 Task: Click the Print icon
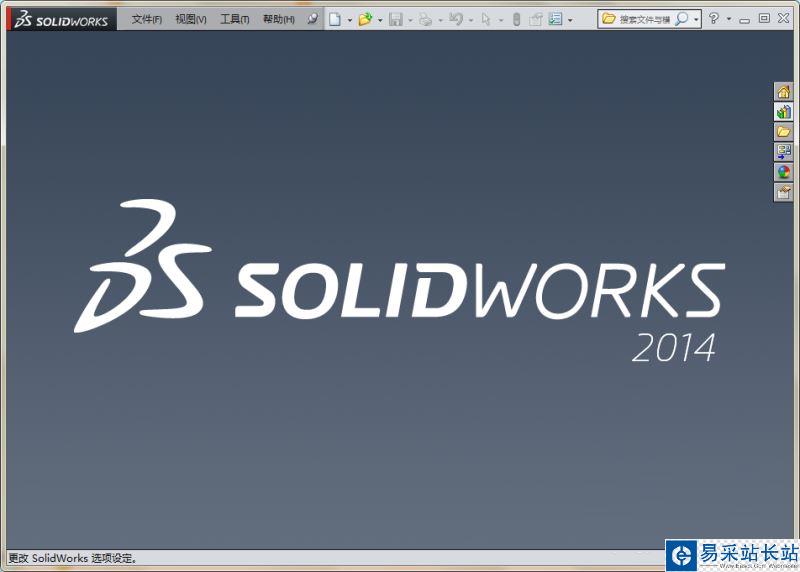[425, 19]
